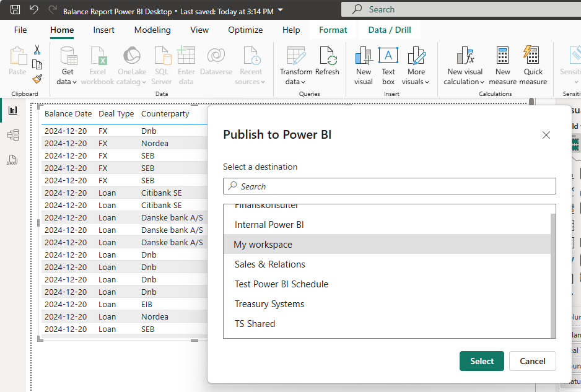Select the TS Shared workspace
The width and height of the screenshot is (581, 392).
pos(387,323)
